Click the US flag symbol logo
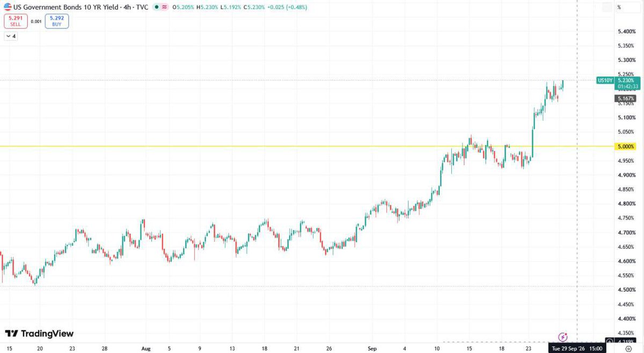 coord(8,6)
